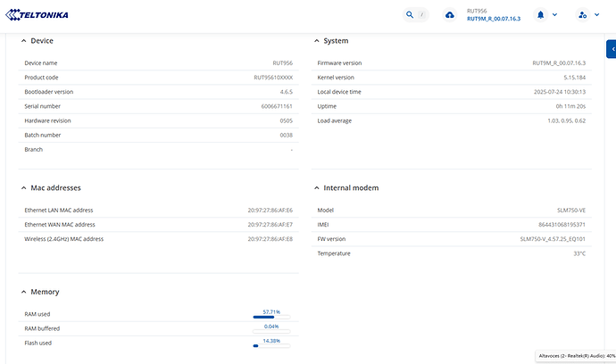Click the user settings icon
Viewport: 616px width, 364px height.
(583, 15)
